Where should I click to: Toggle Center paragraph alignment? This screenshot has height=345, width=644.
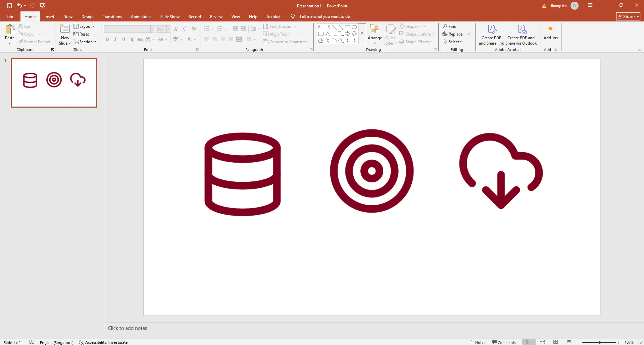pyautogui.click(x=215, y=39)
